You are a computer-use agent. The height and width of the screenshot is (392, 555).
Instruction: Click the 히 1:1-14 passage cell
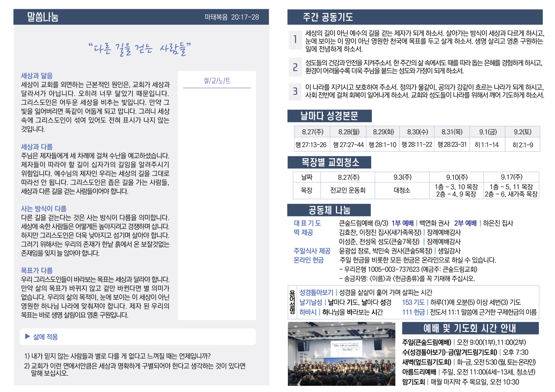(487, 145)
